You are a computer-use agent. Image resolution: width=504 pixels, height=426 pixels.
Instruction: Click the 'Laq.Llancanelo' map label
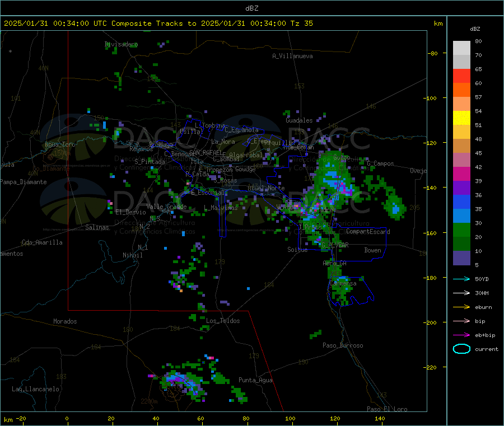[35, 389]
